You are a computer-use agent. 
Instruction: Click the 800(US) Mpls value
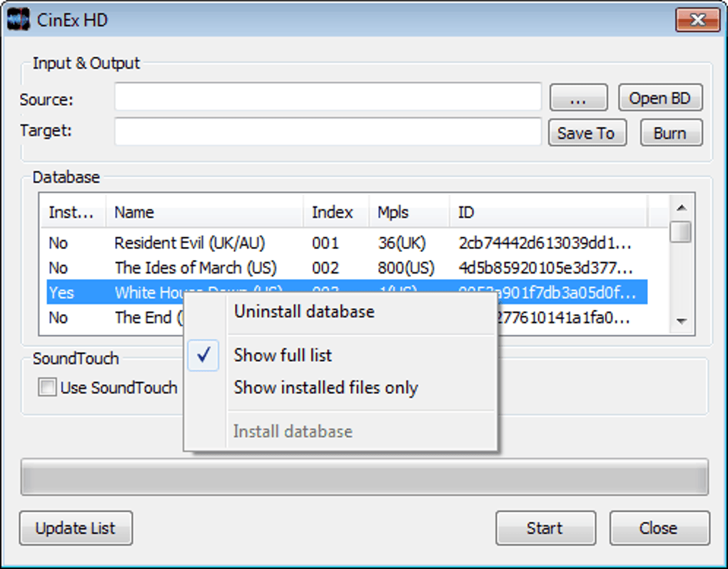(406, 268)
